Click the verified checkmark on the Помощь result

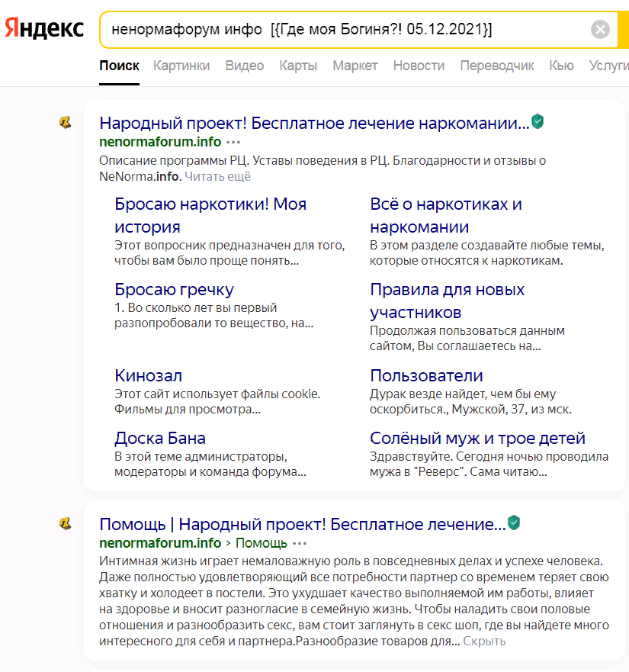coord(513,522)
